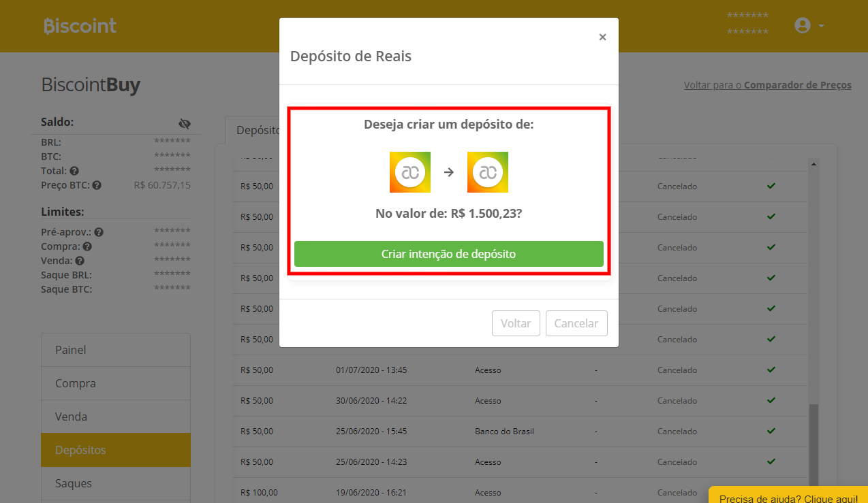Click the BRL balance row
Viewport: 868px width, 503px height.
point(116,142)
